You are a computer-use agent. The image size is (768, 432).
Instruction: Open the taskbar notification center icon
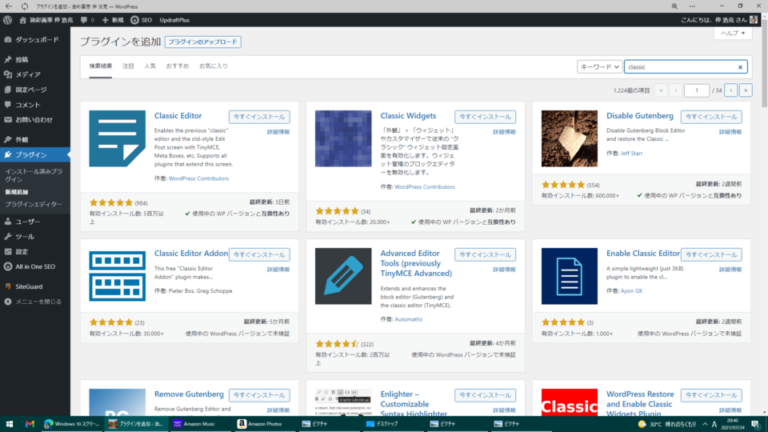point(756,424)
